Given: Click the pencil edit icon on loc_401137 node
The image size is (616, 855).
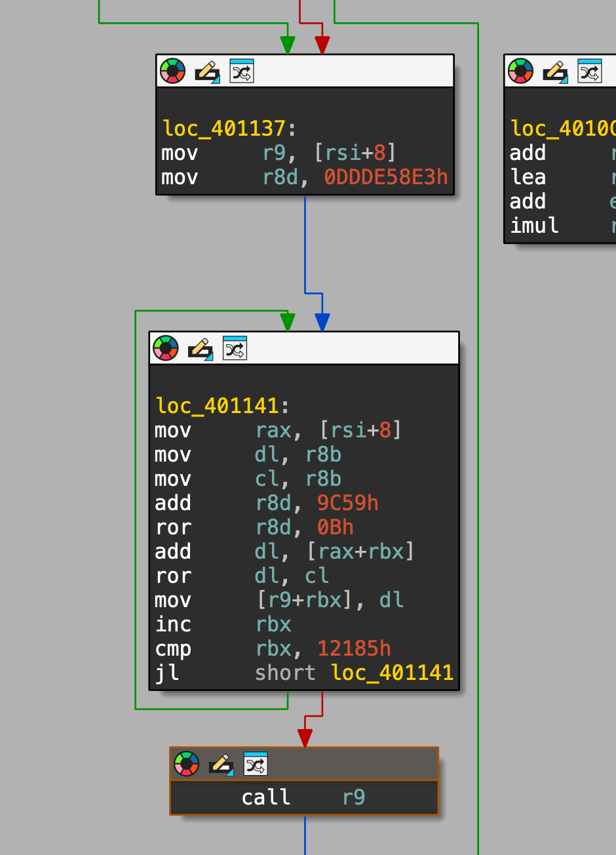Looking at the screenshot, I should (207, 71).
